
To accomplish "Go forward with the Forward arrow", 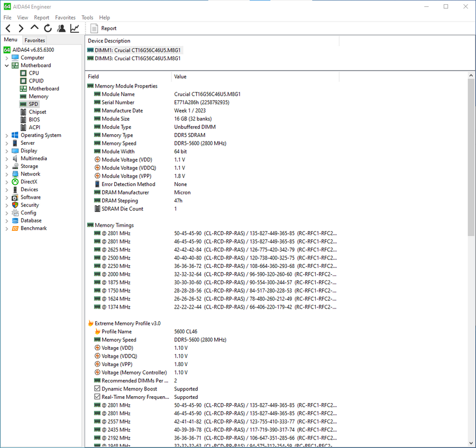I will click(21, 29).
